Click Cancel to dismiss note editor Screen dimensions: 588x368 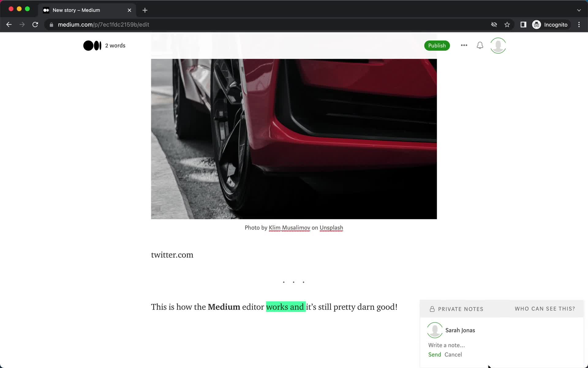click(453, 355)
